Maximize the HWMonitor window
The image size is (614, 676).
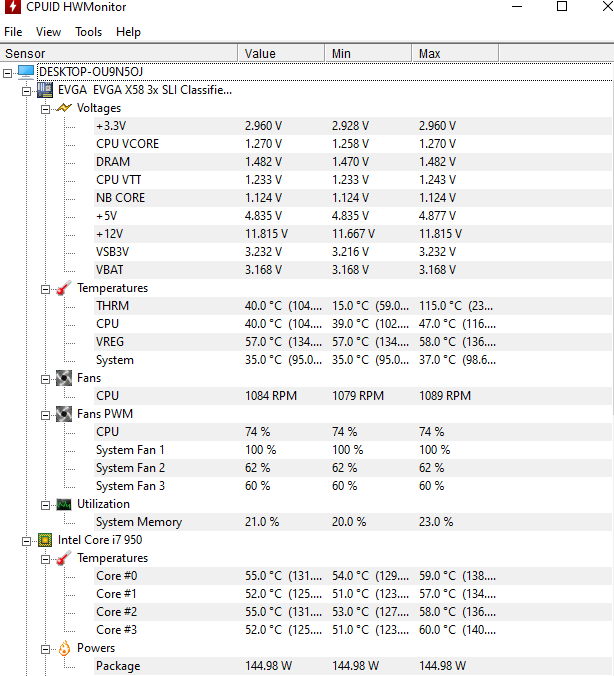tap(562, 6)
